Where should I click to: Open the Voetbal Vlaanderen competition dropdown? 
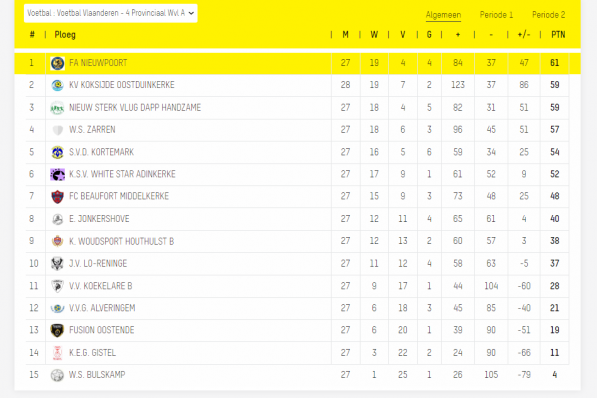point(110,13)
